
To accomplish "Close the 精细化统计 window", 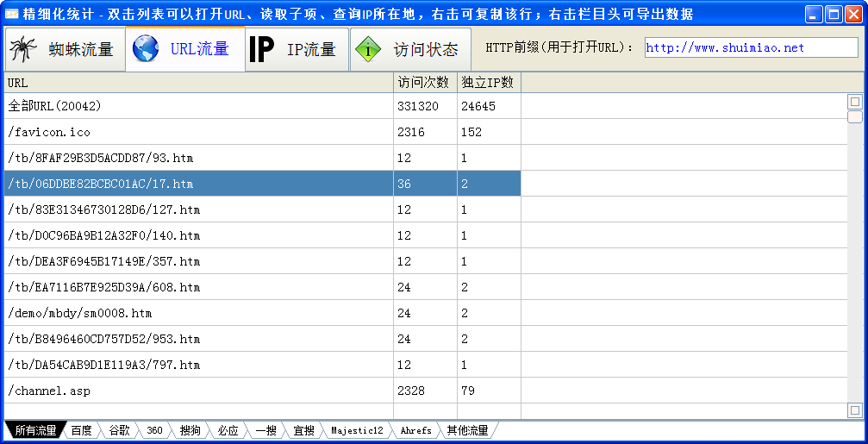I will (x=852, y=14).
